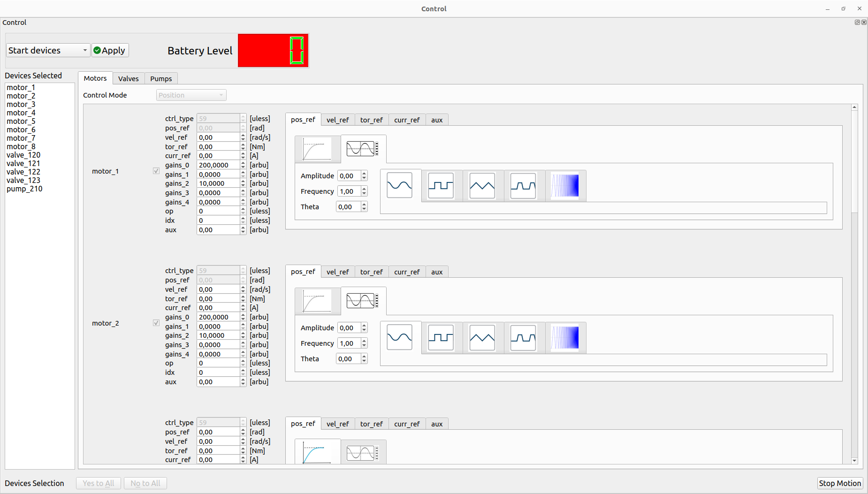The width and height of the screenshot is (868, 494).
Task: Toggle the motor_1 checkbox
Action: (156, 171)
